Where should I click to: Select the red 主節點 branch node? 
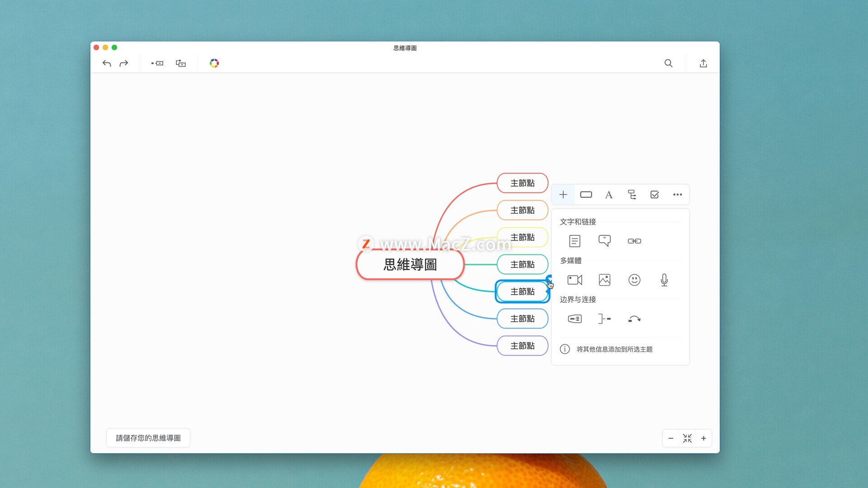coord(522,183)
